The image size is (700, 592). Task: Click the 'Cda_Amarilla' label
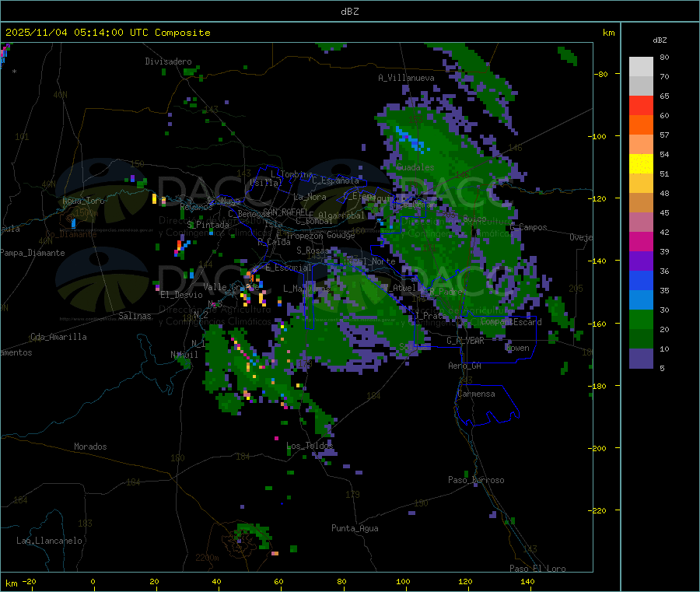[58, 337]
